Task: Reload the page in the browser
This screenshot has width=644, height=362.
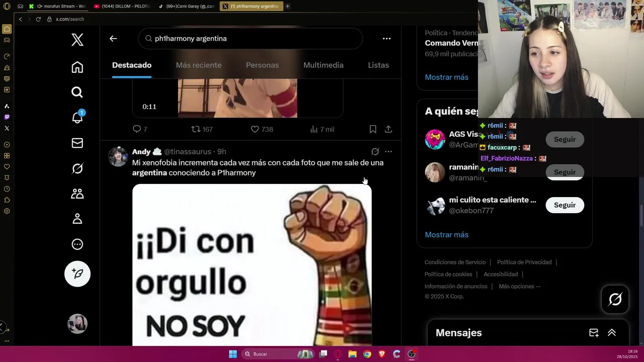Action: pos(38,19)
